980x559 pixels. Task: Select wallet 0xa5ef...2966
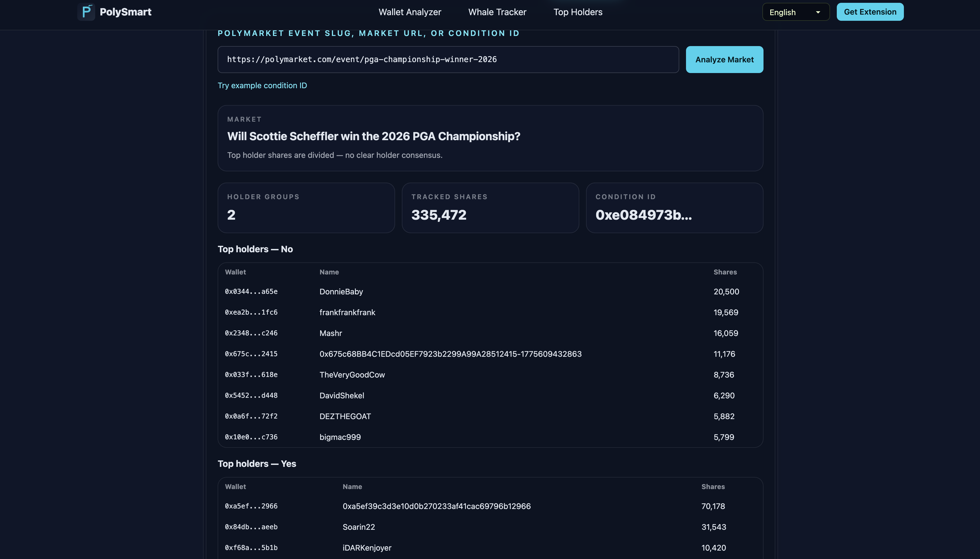click(251, 506)
